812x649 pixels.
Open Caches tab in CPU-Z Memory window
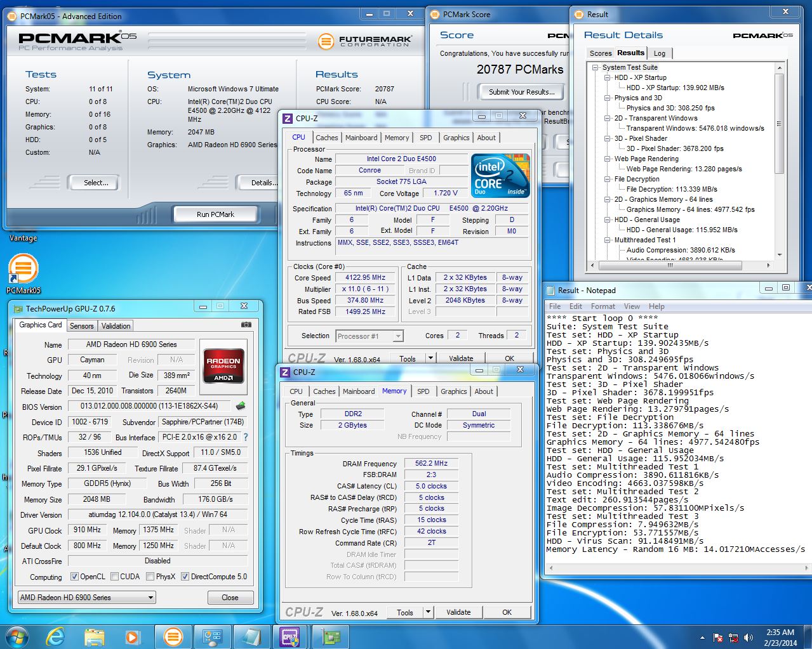[x=324, y=391]
